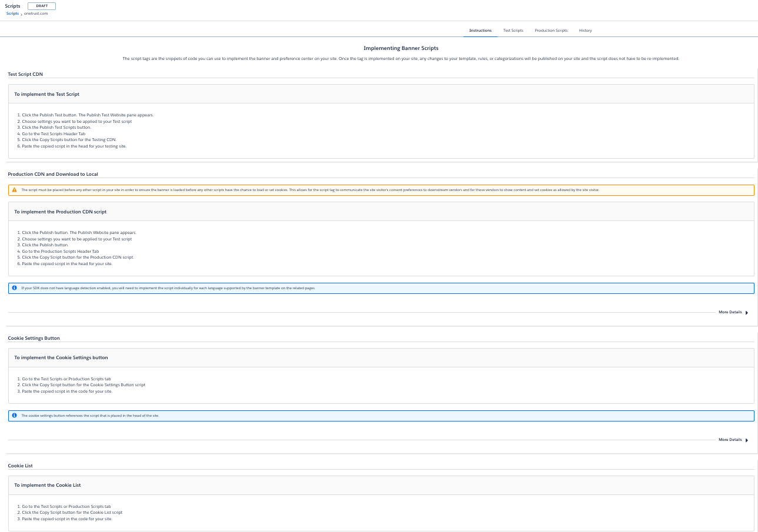Screen dimensions: 758x532
Task: Click the breadcrumb chevron separator after Scripts
Action: (21, 14)
